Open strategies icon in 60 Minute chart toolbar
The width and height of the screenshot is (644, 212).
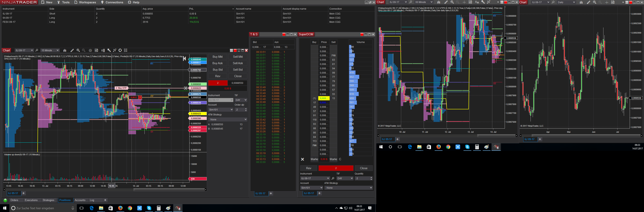click(x=489, y=2)
